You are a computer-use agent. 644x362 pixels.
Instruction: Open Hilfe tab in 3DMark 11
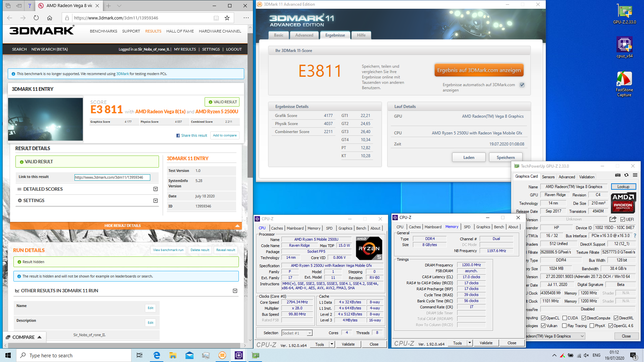361,35
